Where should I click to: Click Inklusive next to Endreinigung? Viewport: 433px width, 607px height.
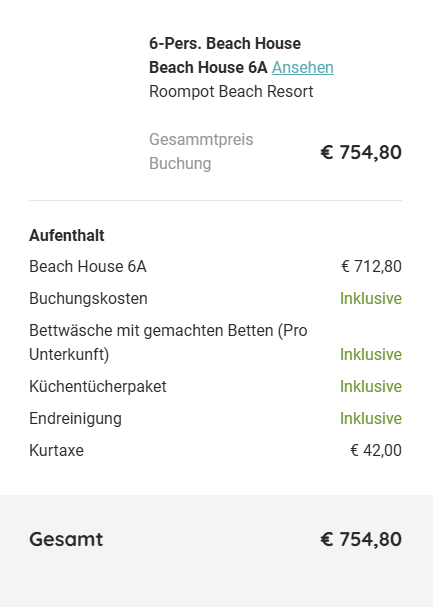pos(371,419)
